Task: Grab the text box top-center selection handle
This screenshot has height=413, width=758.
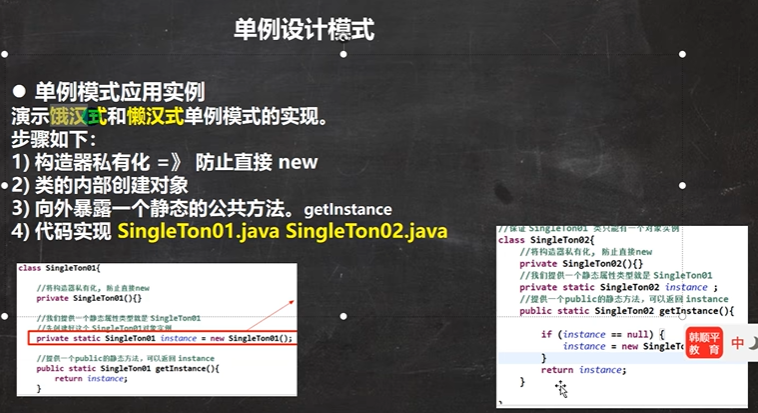Action: [343, 54]
